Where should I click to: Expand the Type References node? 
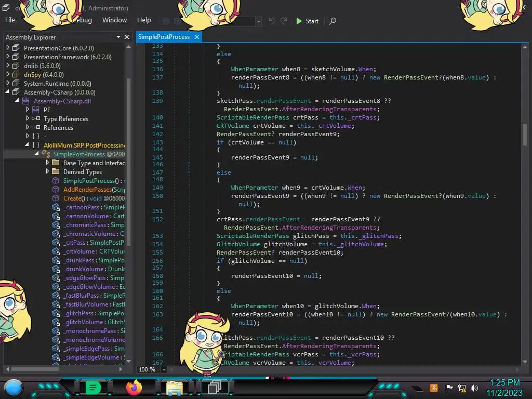click(x=28, y=118)
